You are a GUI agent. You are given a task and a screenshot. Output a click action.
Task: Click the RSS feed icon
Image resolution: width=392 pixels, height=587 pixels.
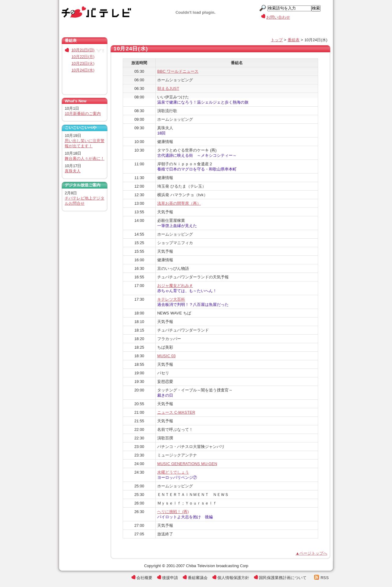click(x=317, y=577)
